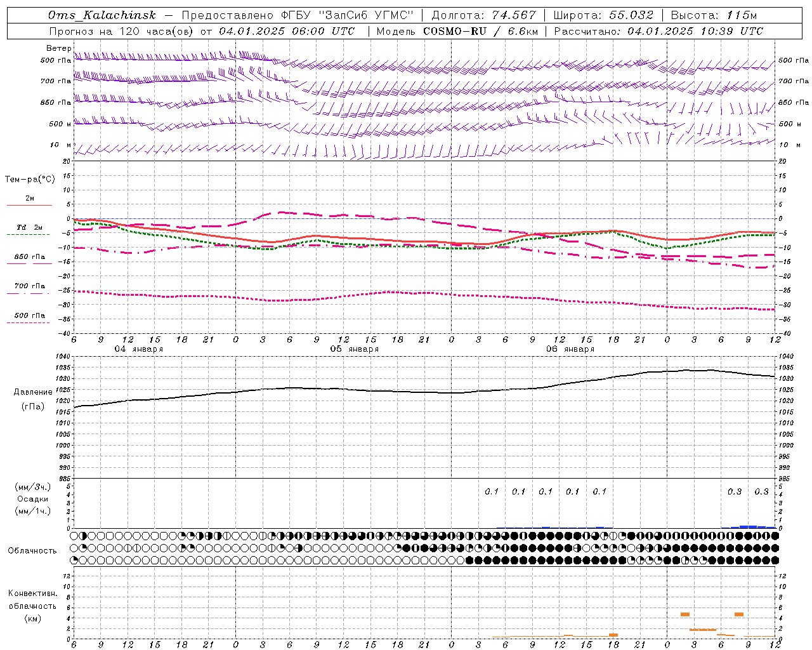Click the 'Высота: 115м' value

pyautogui.click(x=714, y=15)
